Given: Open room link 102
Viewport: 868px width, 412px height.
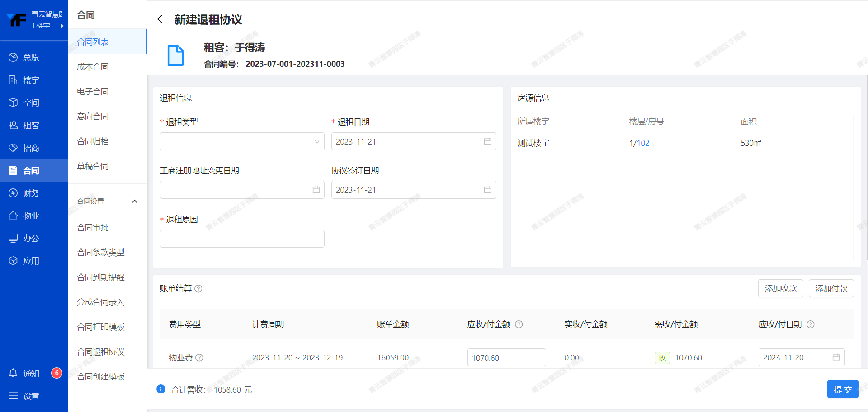Looking at the screenshot, I should click(x=643, y=143).
